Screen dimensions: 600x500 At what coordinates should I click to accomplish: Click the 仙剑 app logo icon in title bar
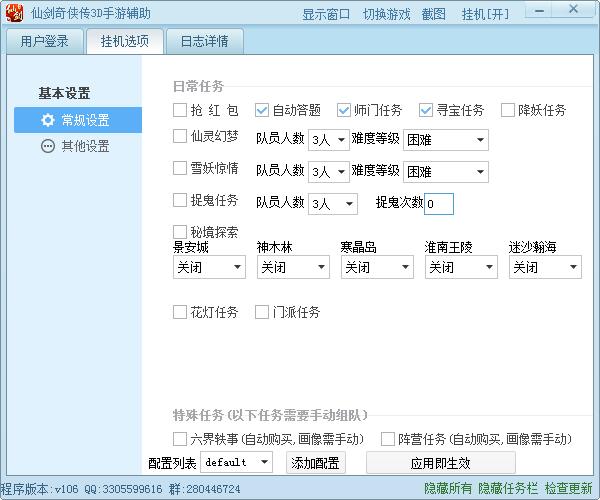15,13
